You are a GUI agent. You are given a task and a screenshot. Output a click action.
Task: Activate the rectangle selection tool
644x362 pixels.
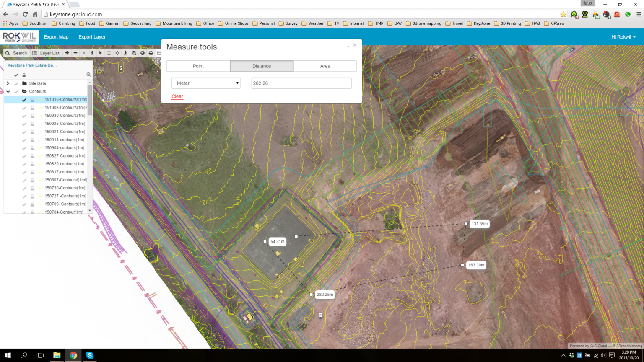[x=109, y=53]
